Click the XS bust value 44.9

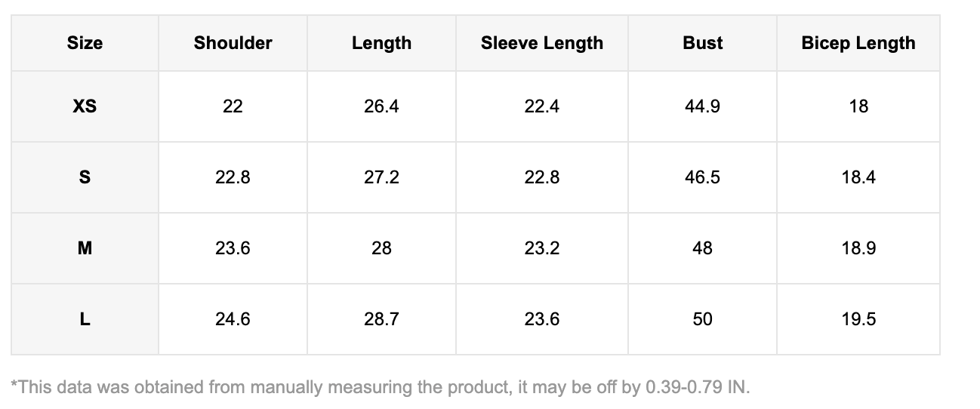[x=702, y=106]
